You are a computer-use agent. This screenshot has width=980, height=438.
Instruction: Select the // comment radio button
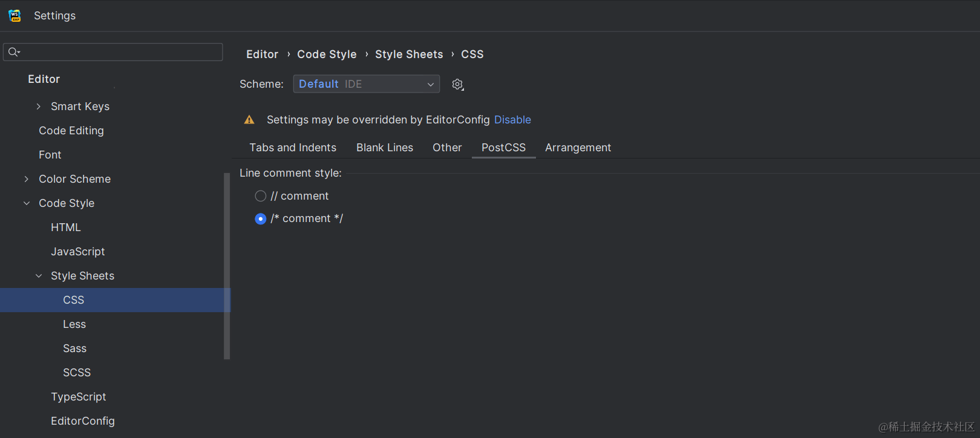point(261,196)
